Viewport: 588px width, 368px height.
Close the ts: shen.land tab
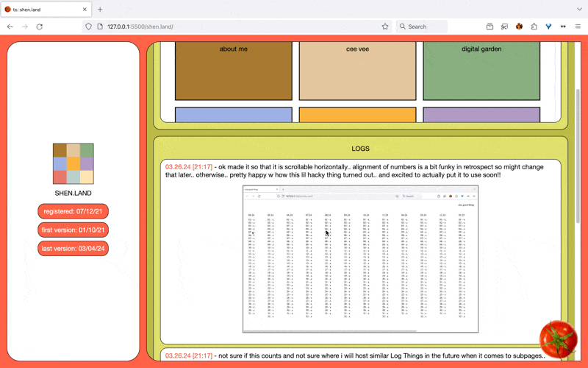click(x=84, y=10)
